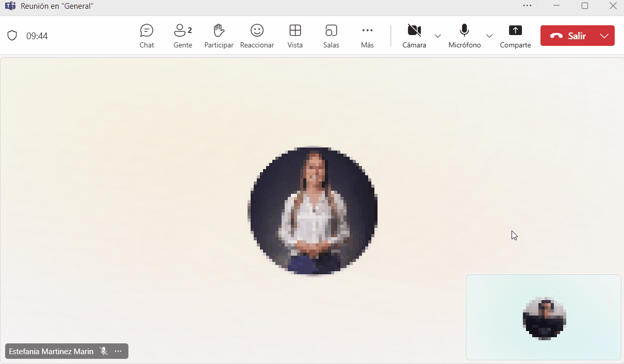Leave meeting with Salir button
The width and height of the screenshot is (624, 364).
568,36
